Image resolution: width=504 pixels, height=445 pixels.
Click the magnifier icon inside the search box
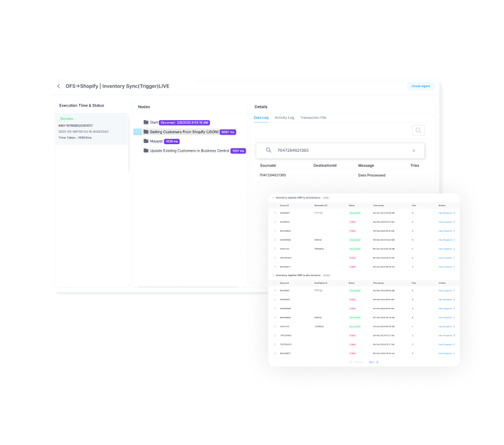tap(269, 150)
